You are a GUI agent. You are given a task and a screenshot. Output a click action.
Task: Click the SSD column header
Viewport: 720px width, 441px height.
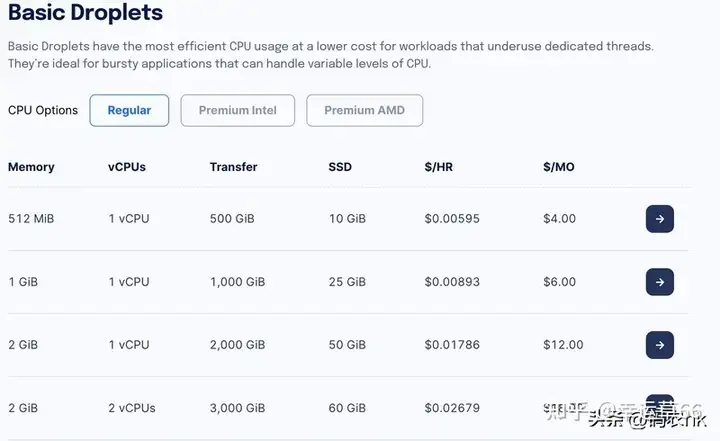click(340, 167)
